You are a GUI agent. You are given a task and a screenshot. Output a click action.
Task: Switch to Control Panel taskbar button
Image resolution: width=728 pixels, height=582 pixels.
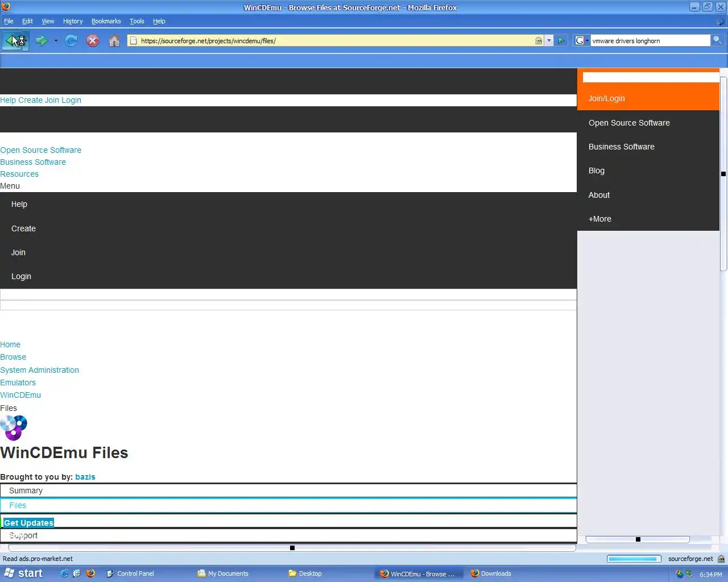click(x=147, y=573)
